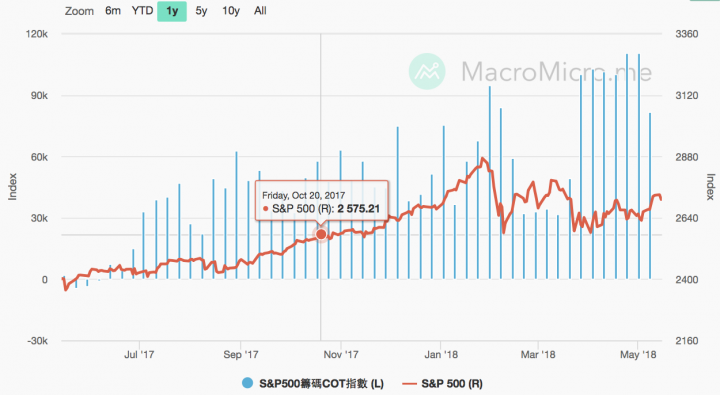Click the Nov '17 axis label
Screen dimensions: 720x395
click(341, 355)
